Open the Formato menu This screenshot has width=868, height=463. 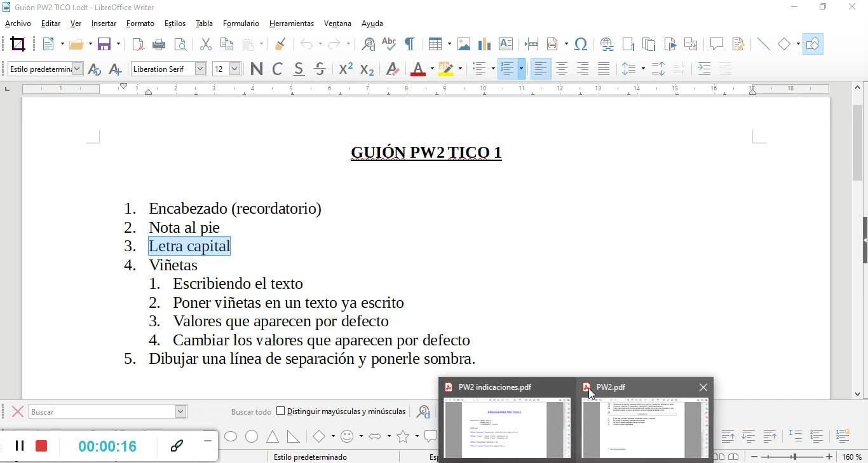pyautogui.click(x=140, y=24)
